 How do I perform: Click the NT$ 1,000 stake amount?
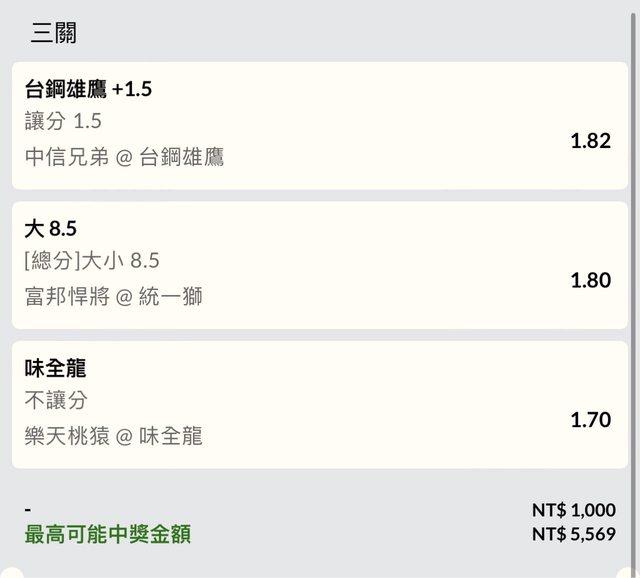click(573, 510)
